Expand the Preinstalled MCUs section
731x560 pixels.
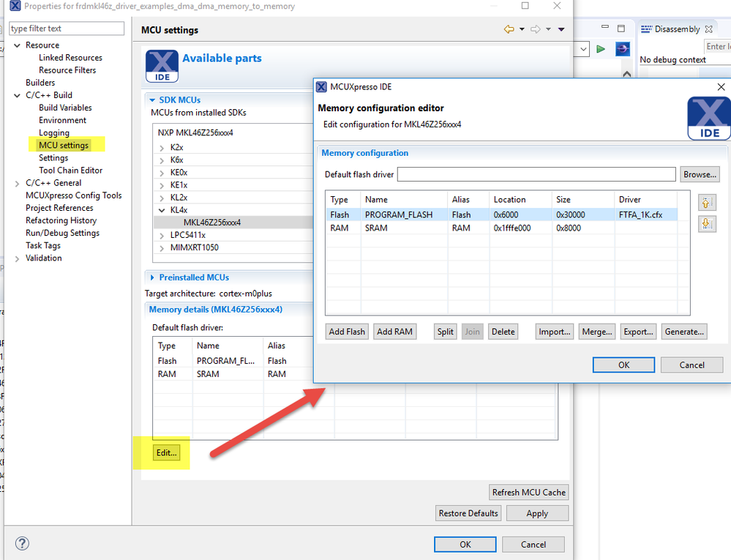(152, 277)
